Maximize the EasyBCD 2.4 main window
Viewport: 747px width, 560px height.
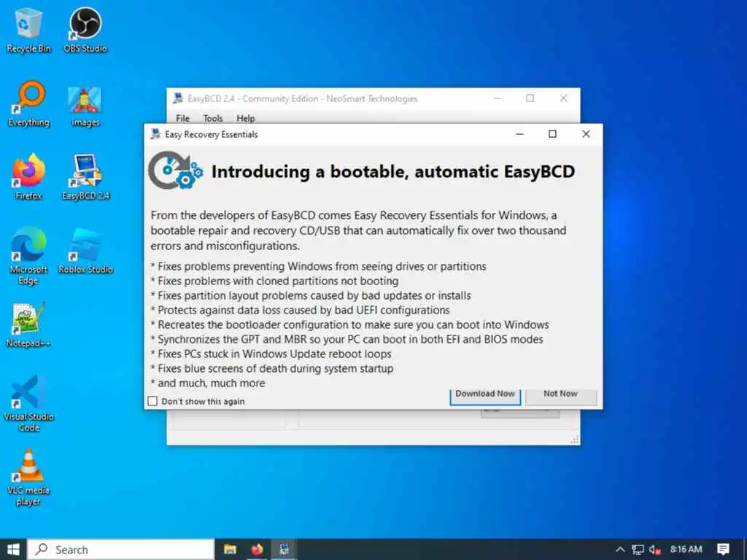pos(530,98)
